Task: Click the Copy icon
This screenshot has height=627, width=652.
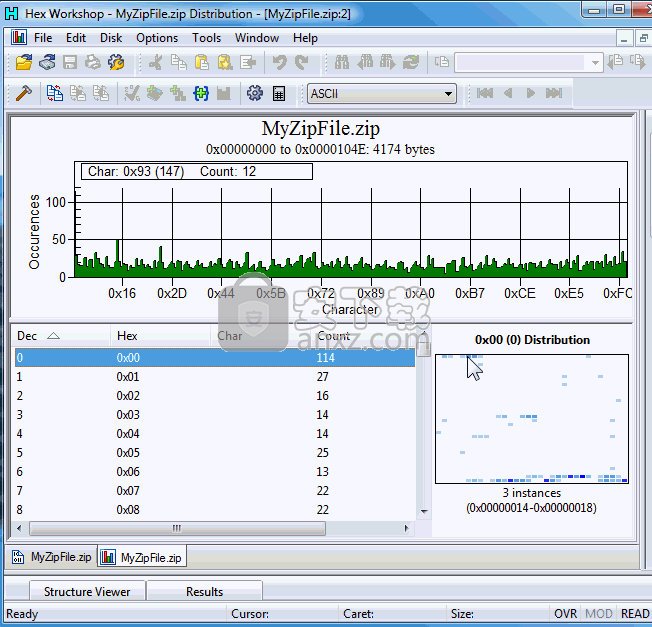Action: (x=179, y=62)
